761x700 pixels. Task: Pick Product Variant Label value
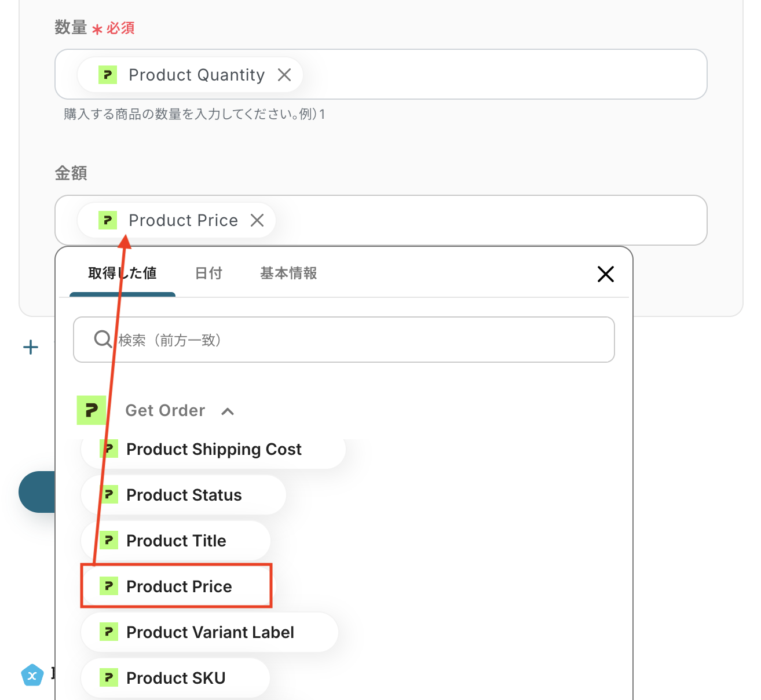click(x=210, y=632)
